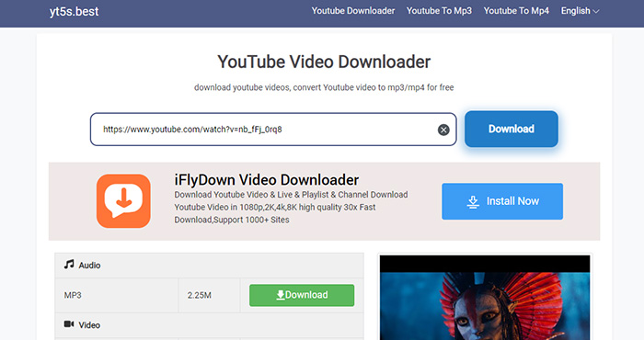The image size is (644, 340).
Task: Clear the YouTube URL with the X icon
Action: (x=443, y=130)
